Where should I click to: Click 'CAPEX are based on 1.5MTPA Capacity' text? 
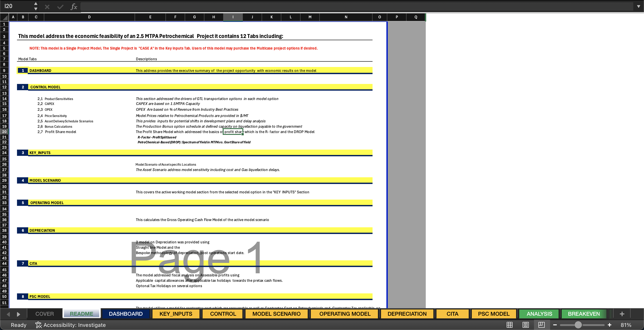pos(168,104)
